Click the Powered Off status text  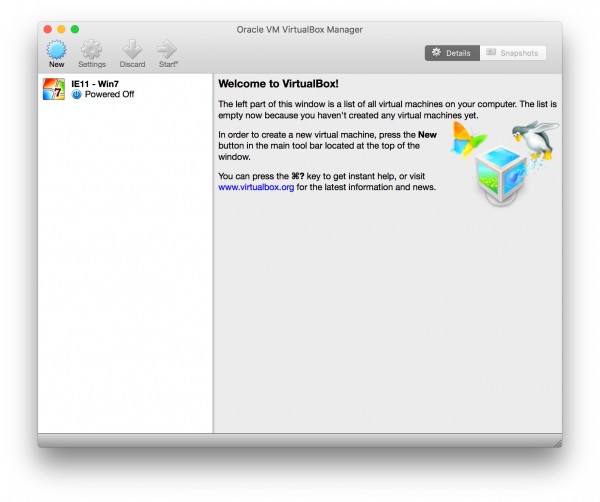109,94
